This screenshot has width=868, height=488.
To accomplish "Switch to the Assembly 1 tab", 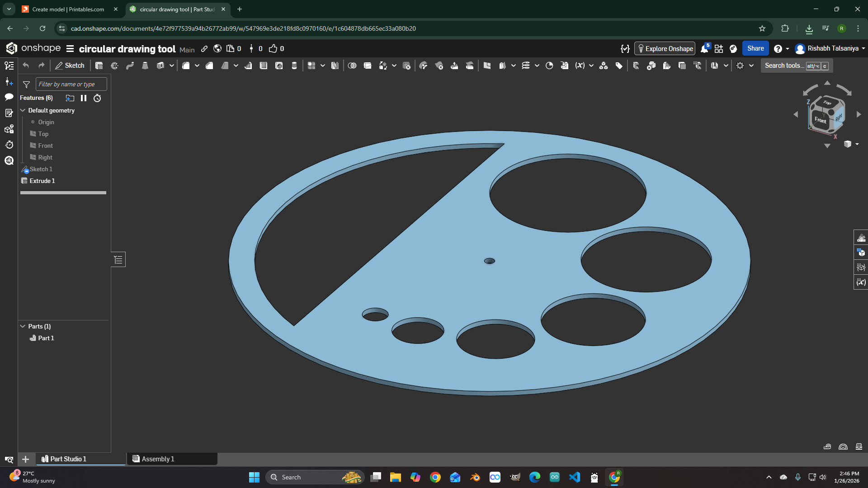I will pos(172,459).
